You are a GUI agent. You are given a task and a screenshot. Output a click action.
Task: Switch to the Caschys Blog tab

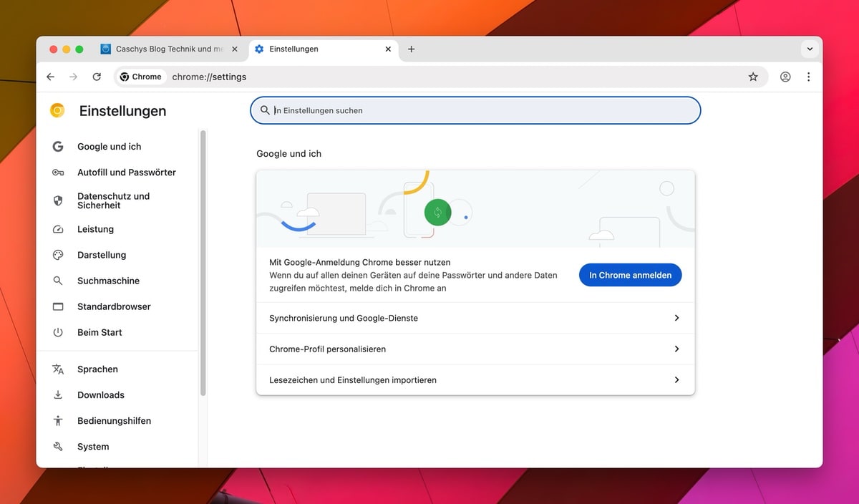click(x=169, y=49)
